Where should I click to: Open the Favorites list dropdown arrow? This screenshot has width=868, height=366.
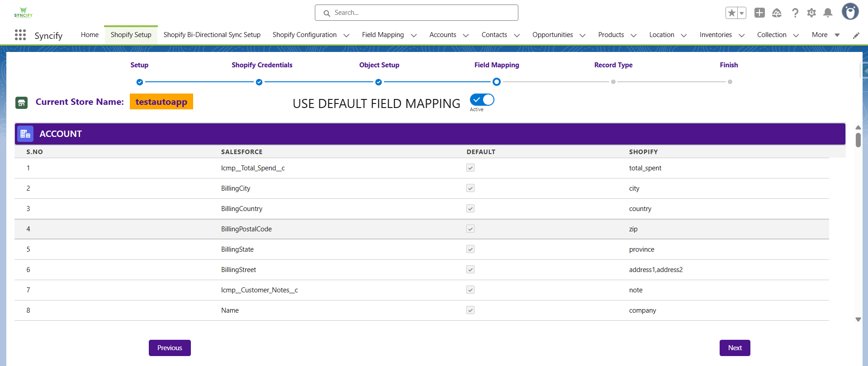(742, 13)
